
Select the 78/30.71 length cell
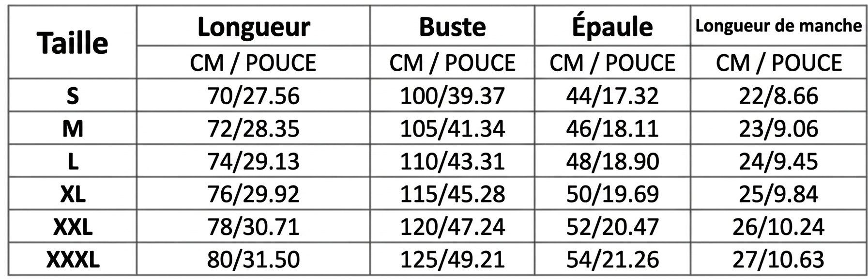pos(253,227)
